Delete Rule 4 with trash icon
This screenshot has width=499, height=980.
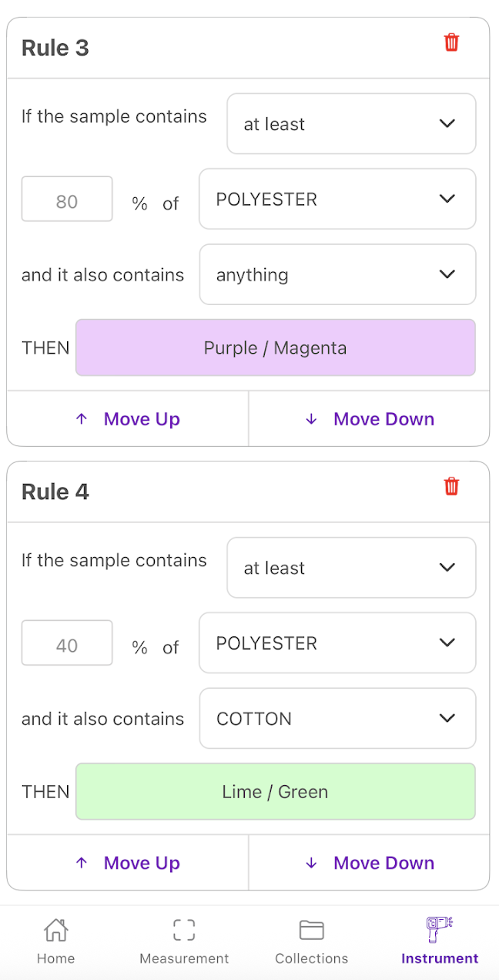tap(451, 487)
